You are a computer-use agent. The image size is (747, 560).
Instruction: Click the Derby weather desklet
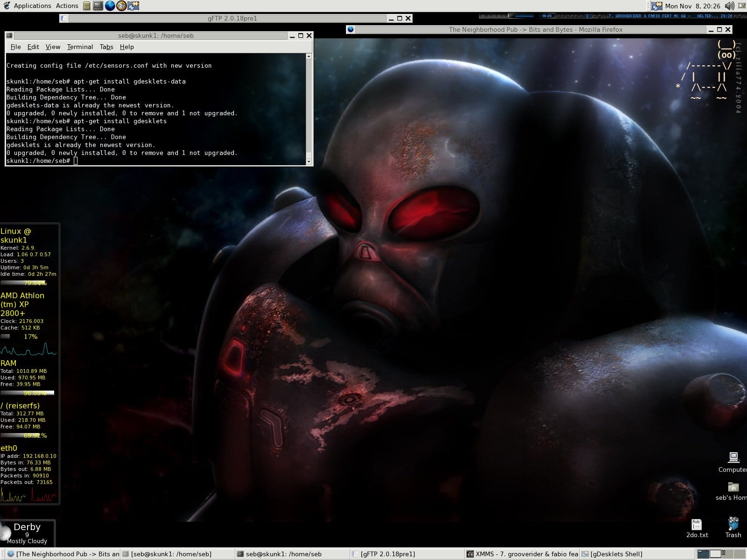[28, 533]
